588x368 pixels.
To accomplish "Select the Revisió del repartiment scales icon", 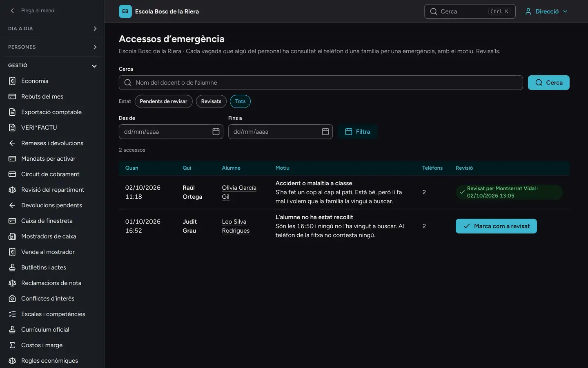I will (12, 190).
